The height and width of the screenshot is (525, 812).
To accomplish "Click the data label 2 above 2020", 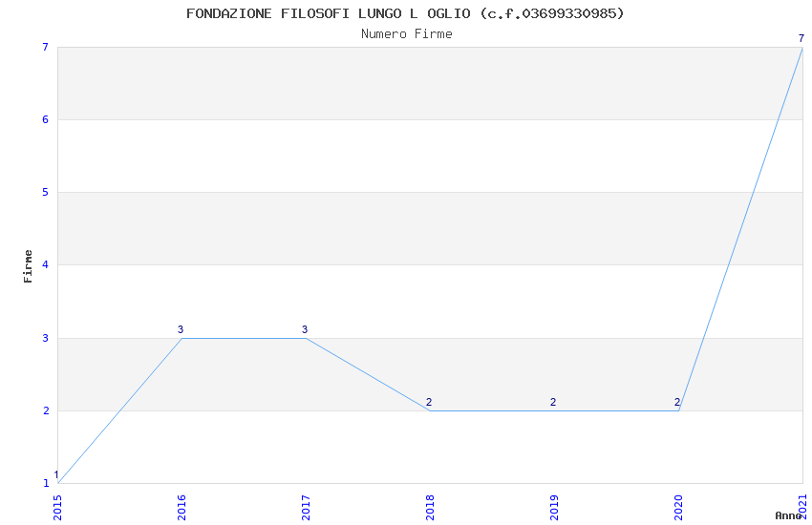I will click(x=677, y=402).
